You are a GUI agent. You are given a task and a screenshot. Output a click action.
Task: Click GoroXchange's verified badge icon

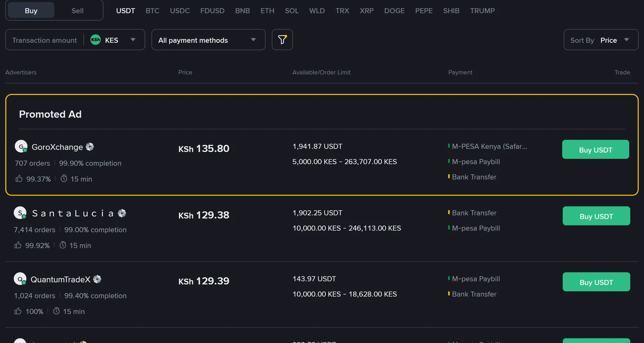click(90, 147)
